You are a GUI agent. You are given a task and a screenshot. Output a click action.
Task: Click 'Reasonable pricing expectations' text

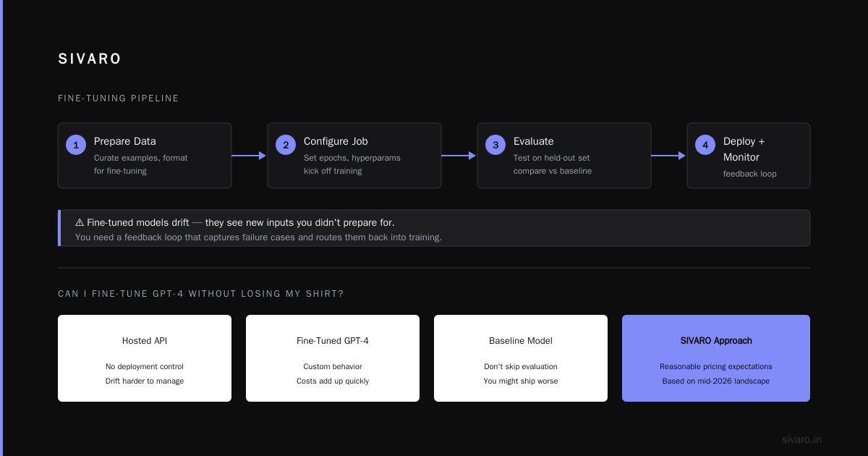(x=716, y=366)
